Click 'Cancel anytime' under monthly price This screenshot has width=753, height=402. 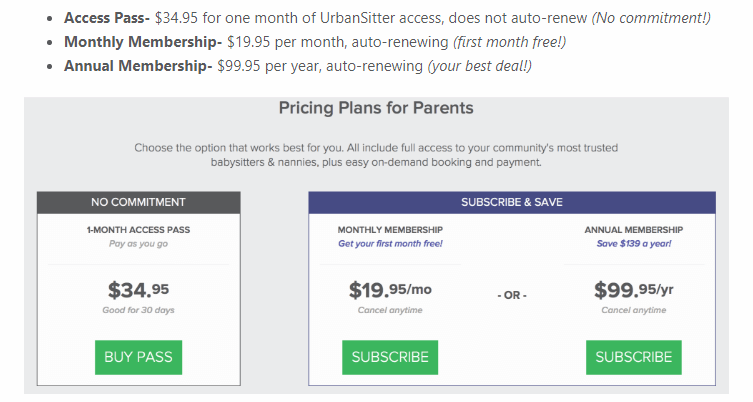[x=390, y=310]
